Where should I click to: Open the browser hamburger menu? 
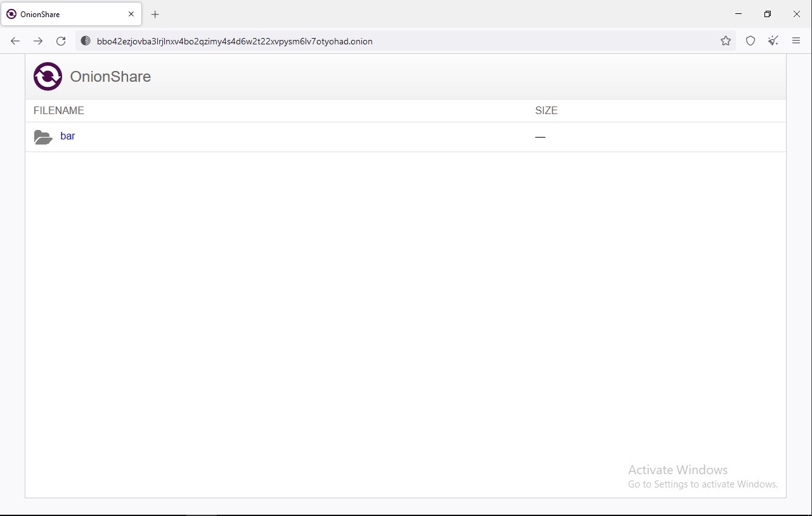coord(796,41)
